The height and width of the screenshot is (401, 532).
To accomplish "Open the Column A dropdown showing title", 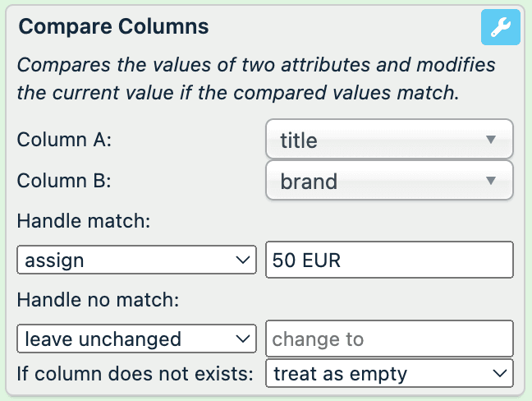I will (x=389, y=140).
